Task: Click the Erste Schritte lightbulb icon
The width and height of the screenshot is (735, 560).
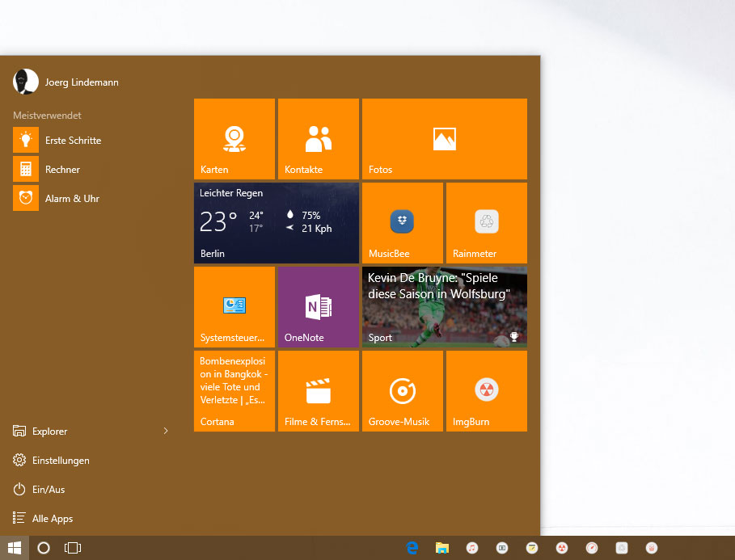Action: [26, 140]
